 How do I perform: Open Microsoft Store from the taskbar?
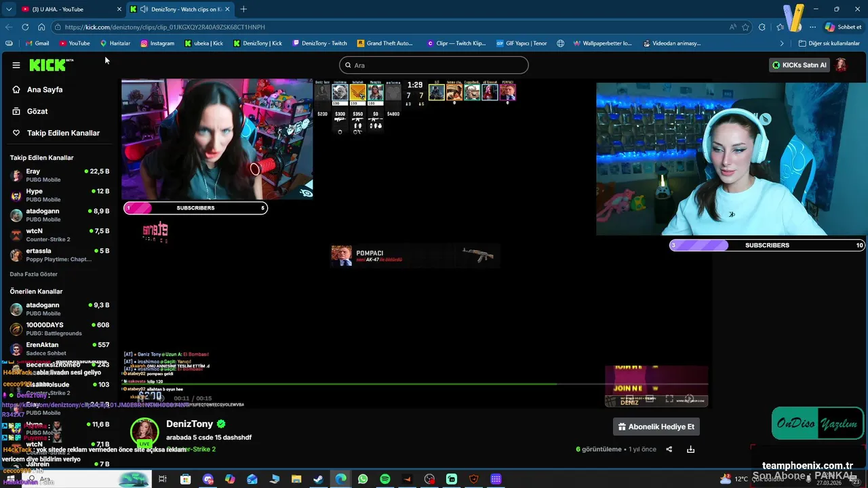coord(185,479)
